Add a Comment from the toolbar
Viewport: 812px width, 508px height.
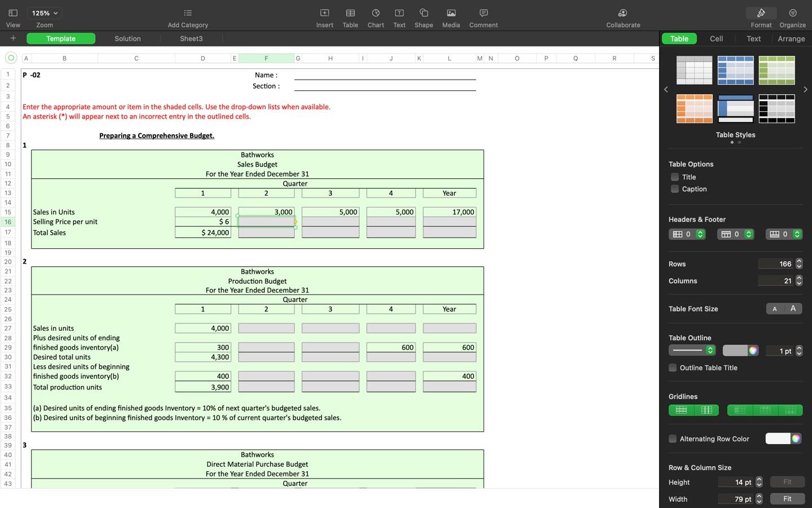tap(483, 13)
